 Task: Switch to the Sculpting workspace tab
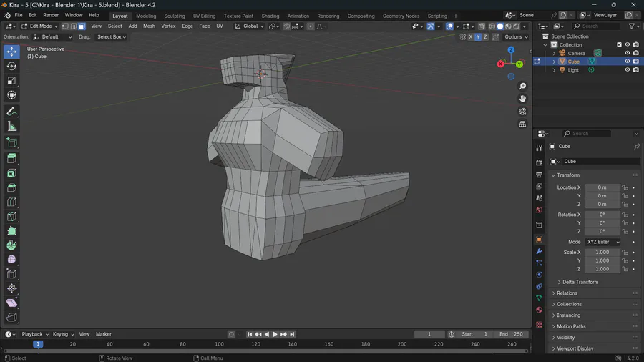tap(175, 16)
